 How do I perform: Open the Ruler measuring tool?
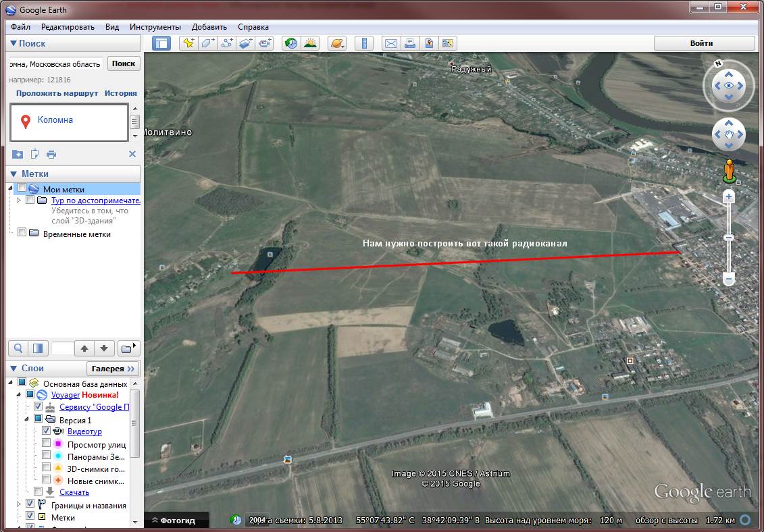click(363, 43)
